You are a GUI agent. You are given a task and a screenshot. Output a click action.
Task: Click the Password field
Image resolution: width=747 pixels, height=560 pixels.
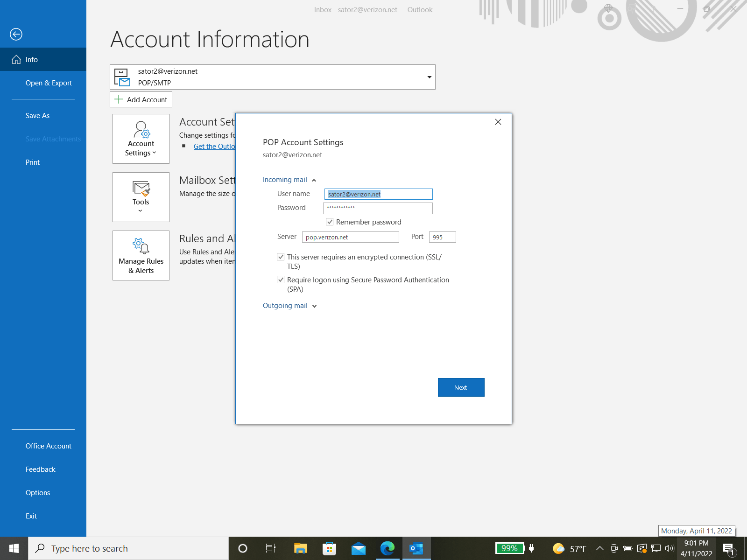click(378, 208)
